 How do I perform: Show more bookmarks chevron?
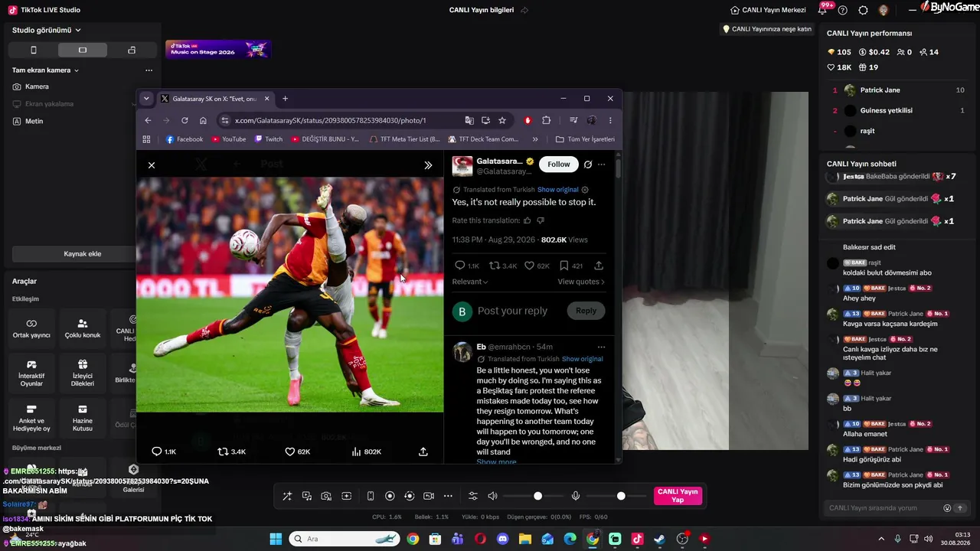535,139
